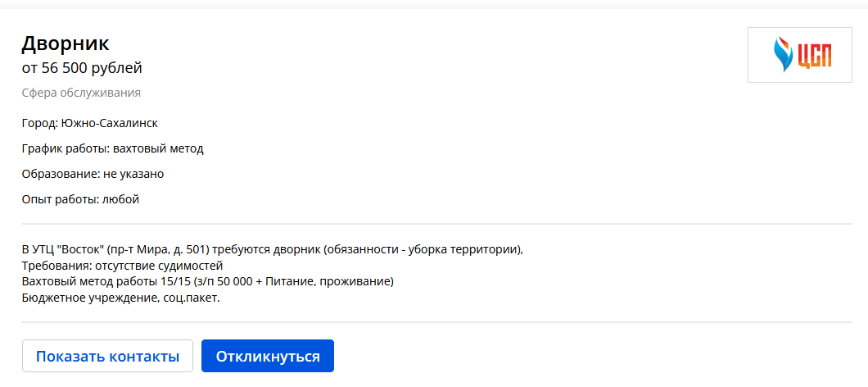Image resolution: width=868 pixels, height=387 pixels.
Task: Click the Питание, проживание benefits text
Action: click(328, 282)
